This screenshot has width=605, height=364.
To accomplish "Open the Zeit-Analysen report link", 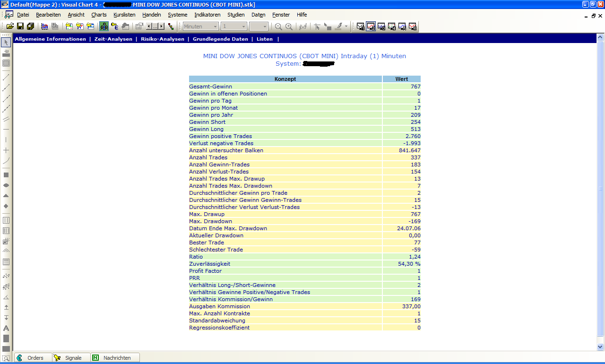I will (x=113, y=39).
